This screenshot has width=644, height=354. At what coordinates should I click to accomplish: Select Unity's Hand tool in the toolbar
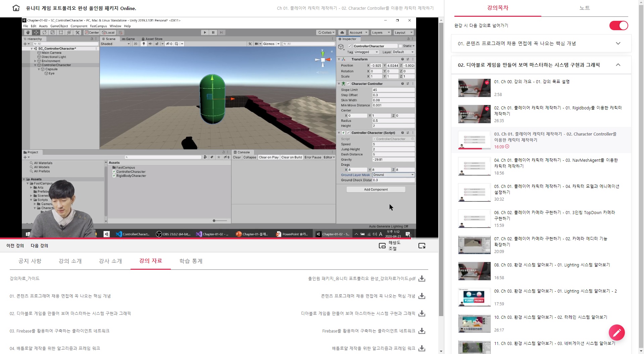(28, 33)
